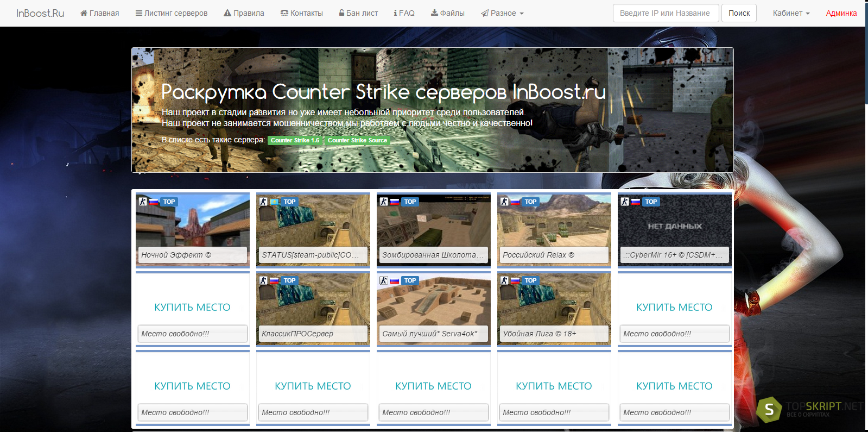
Task: Open the Правила page
Action: click(244, 13)
